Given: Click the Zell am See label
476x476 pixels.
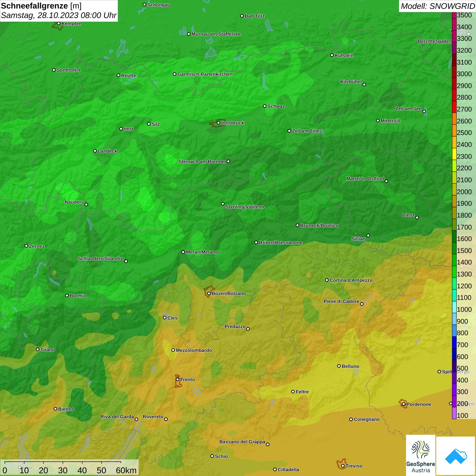Looking at the screenshot, I should click(408, 108).
